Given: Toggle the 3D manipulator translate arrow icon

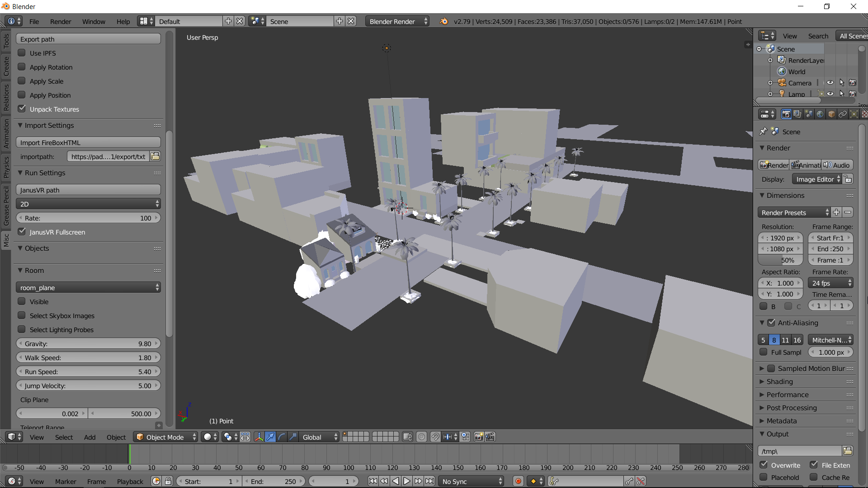Looking at the screenshot, I should [270, 437].
